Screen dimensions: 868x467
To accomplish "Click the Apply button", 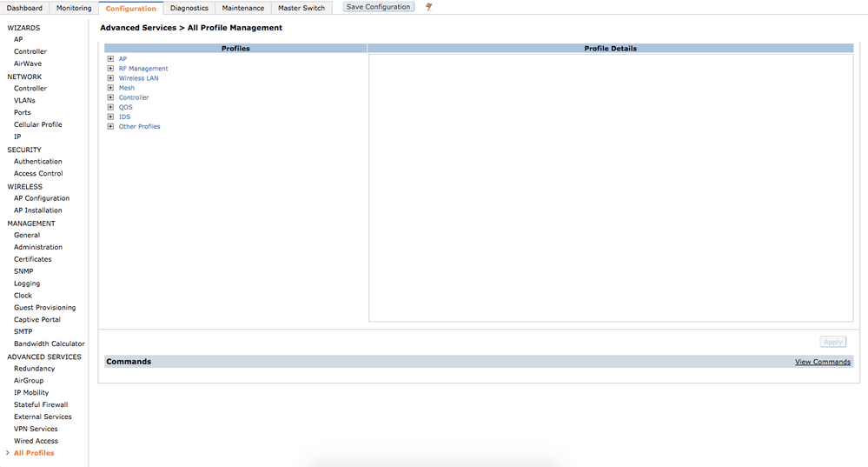I will coord(832,342).
